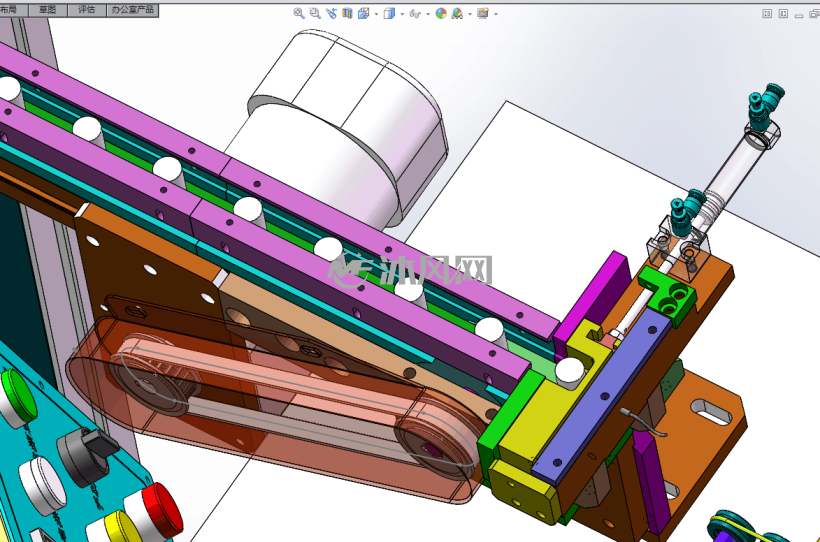Click the Apply Scene icon
Image resolution: width=820 pixels, height=542 pixels.
tap(457, 14)
